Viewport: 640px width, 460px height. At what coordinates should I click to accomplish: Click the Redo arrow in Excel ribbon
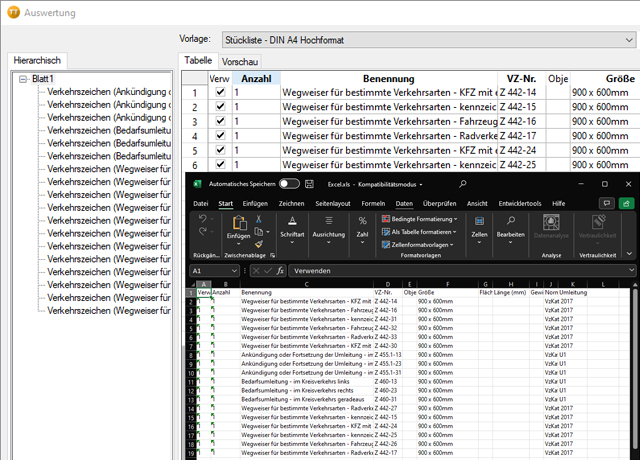pos(203,231)
